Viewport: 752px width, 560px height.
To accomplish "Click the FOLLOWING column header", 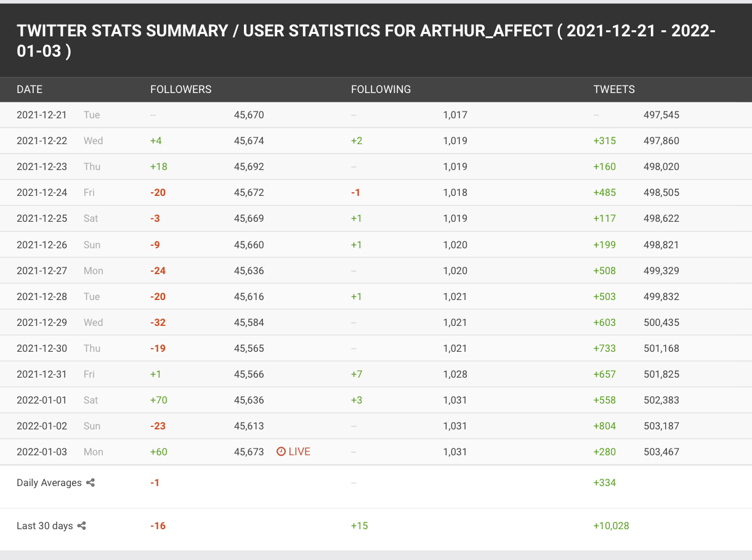I will coord(381,89).
